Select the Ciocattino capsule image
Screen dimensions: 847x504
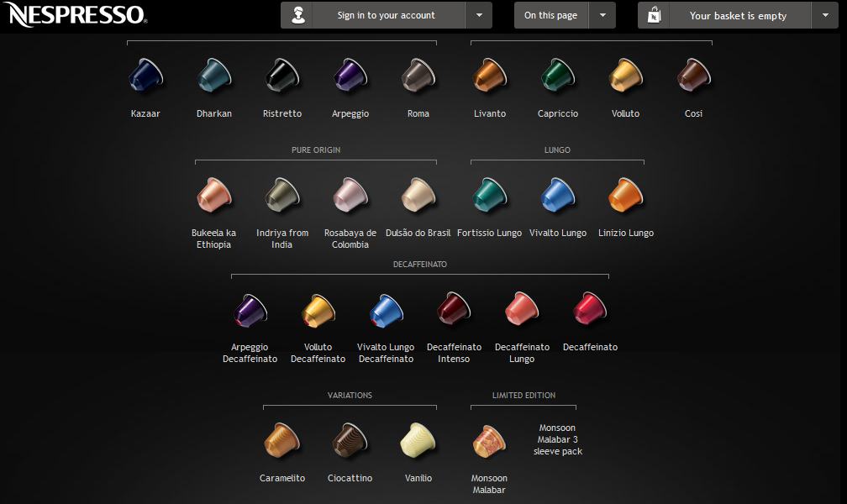(x=350, y=440)
